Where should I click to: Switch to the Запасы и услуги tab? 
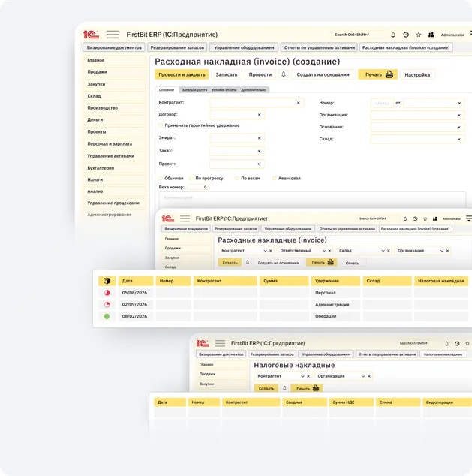(x=194, y=89)
